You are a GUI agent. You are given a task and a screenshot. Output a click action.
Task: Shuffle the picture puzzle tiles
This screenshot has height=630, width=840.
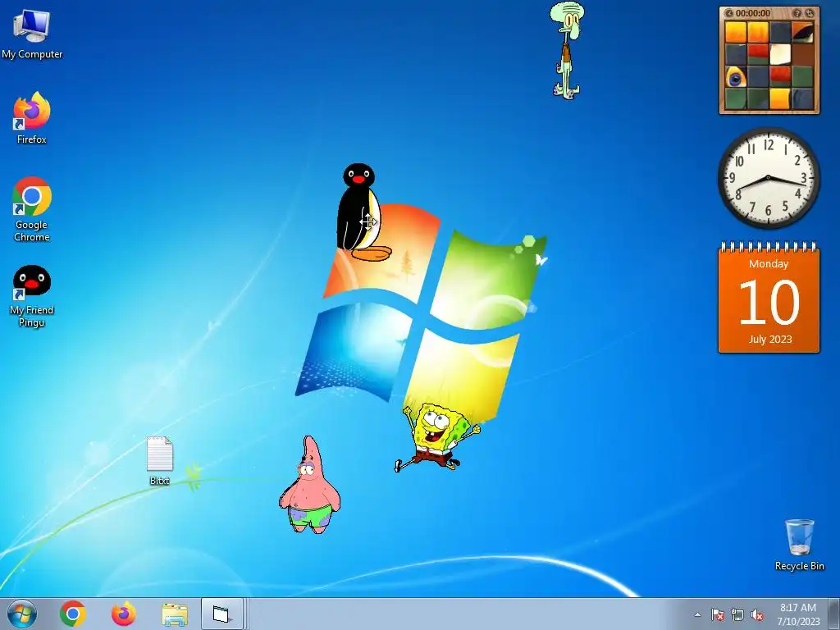point(809,13)
